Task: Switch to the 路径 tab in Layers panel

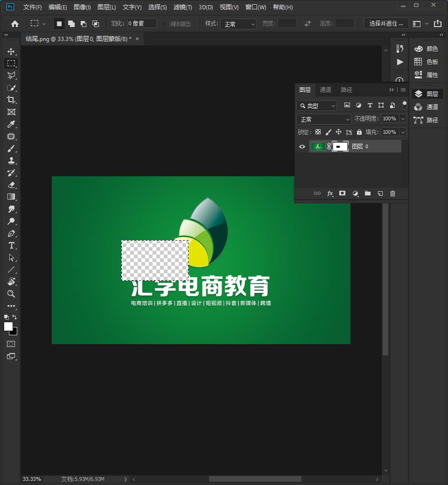Action: click(x=346, y=90)
